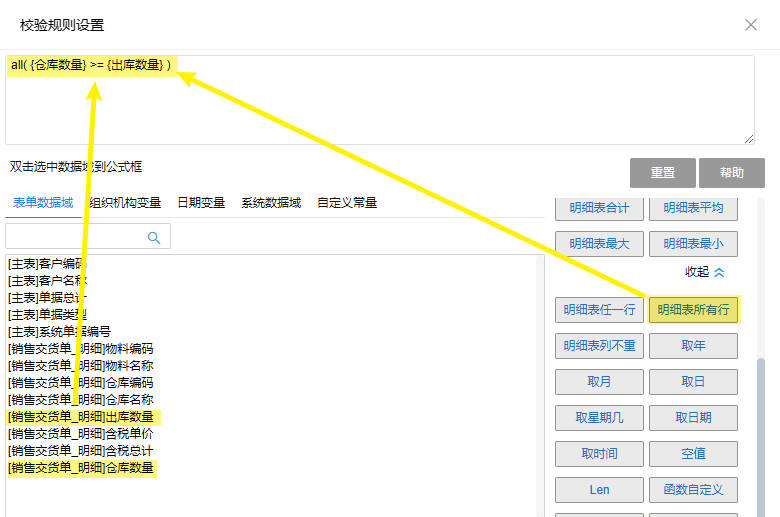Focus the data field search box
Screen dimensions: 780x517
tap(76, 237)
